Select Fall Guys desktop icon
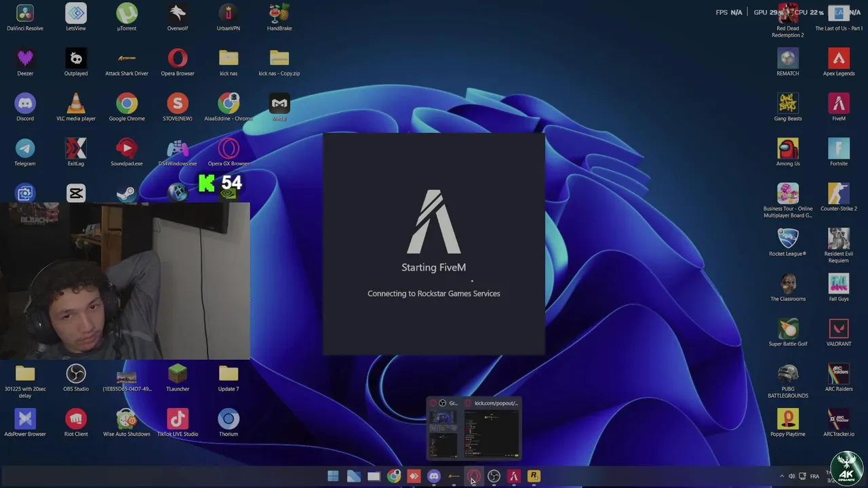Image resolution: width=868 pixels, height=488 pixels. click(x=839, y=288)
